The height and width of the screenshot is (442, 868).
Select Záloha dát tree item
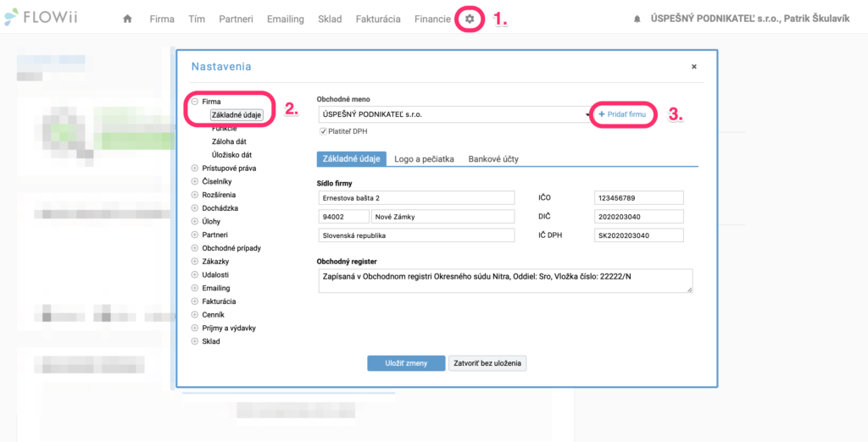pyautogui.click(x=229, y=141)
